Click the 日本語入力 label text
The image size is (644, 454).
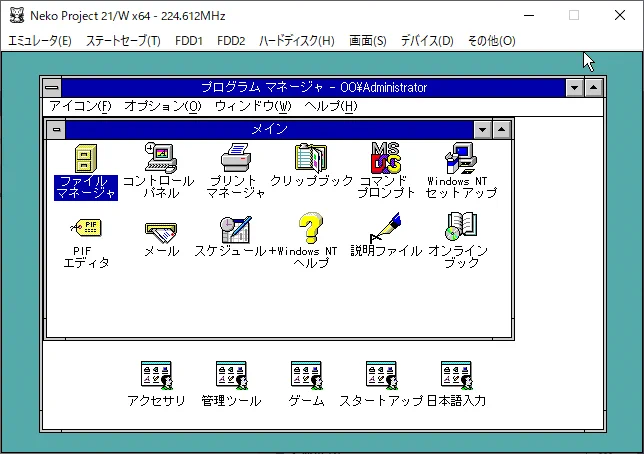coord(457,401)
